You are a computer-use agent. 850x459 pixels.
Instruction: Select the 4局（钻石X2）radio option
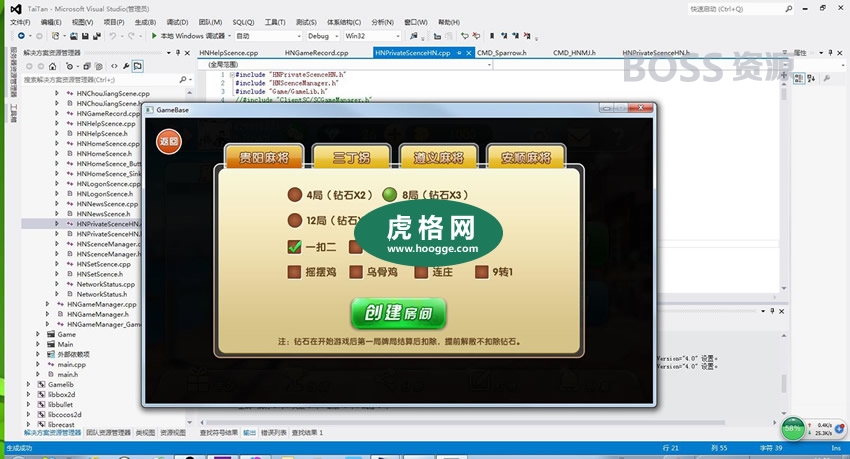point(294,195)
